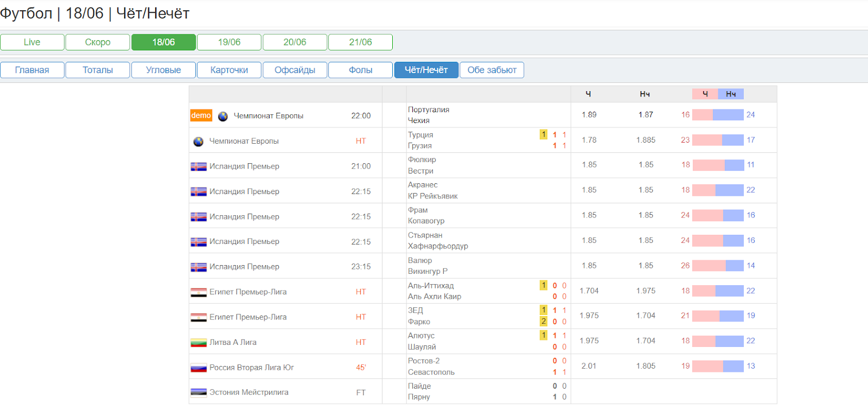
Task: Click Ч/Нч bar for ЗЕД–Фарко
Action: tap(718, 316)
